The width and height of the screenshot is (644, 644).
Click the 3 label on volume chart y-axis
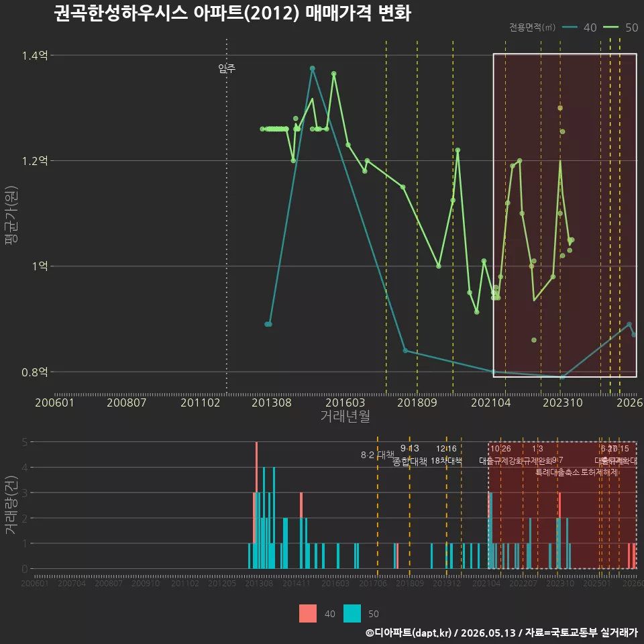(25, 492)
